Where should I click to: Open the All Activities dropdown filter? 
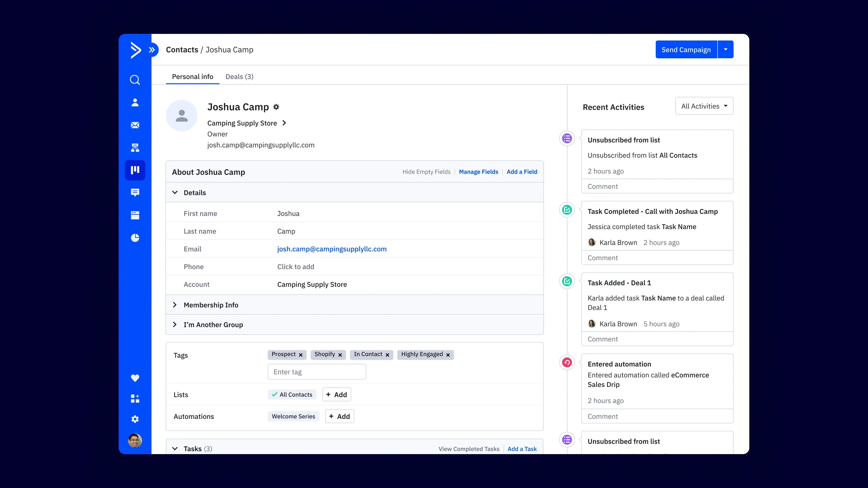point(704,106)
